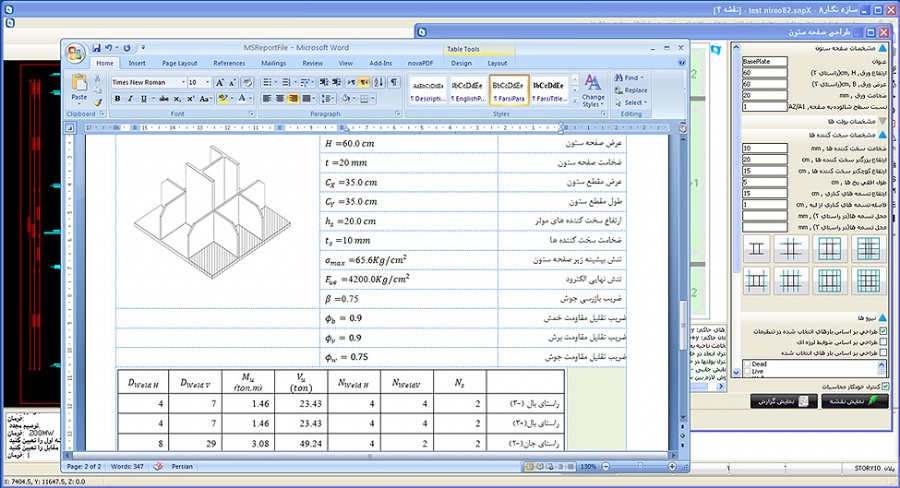Switch to the Page Layout ribbon tab
Viewport: 900px width, 488px height.
point(180,63)
